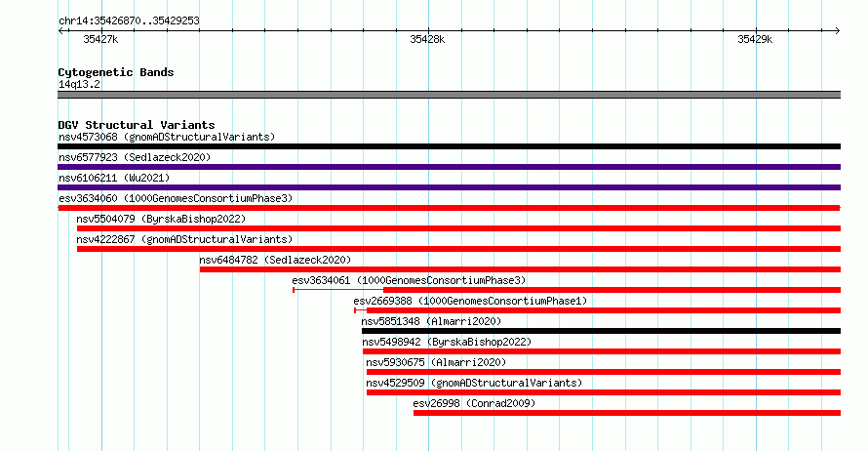Select the red nsv5930675 variant bar
The width and height of the screenshot is (868, 451).
click(x=604, y=372)
